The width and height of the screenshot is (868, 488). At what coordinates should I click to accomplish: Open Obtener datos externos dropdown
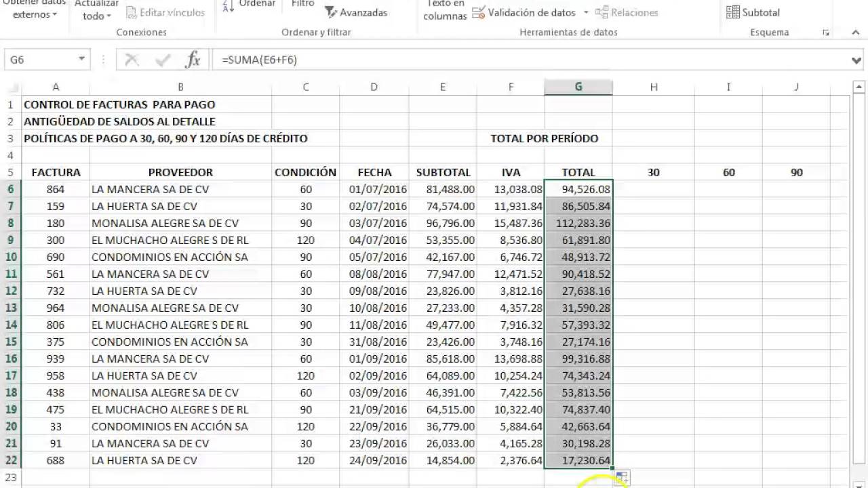[x=35, y=9]
